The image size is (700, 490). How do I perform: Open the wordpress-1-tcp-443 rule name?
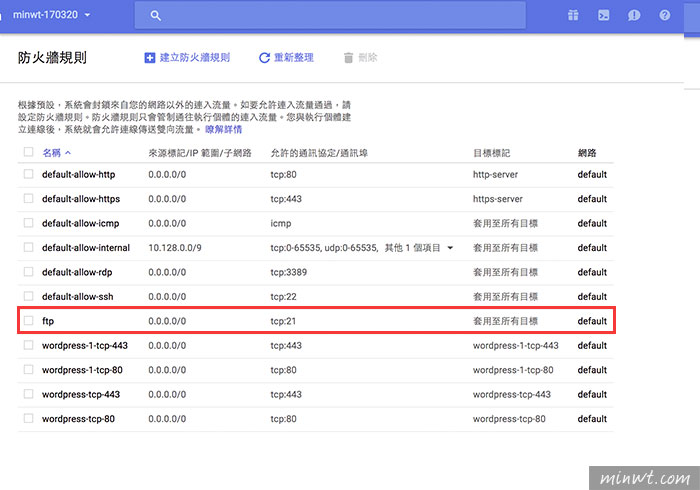coord(85,345)
